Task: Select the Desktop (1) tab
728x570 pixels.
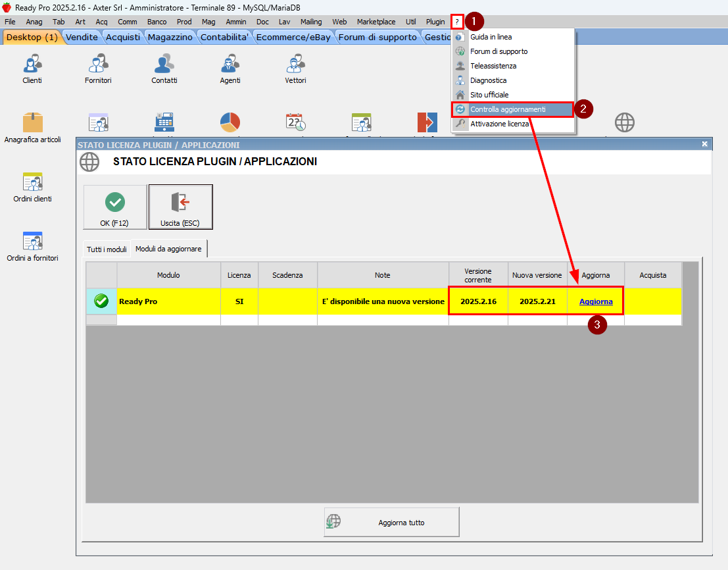Action: coord(32,37)
